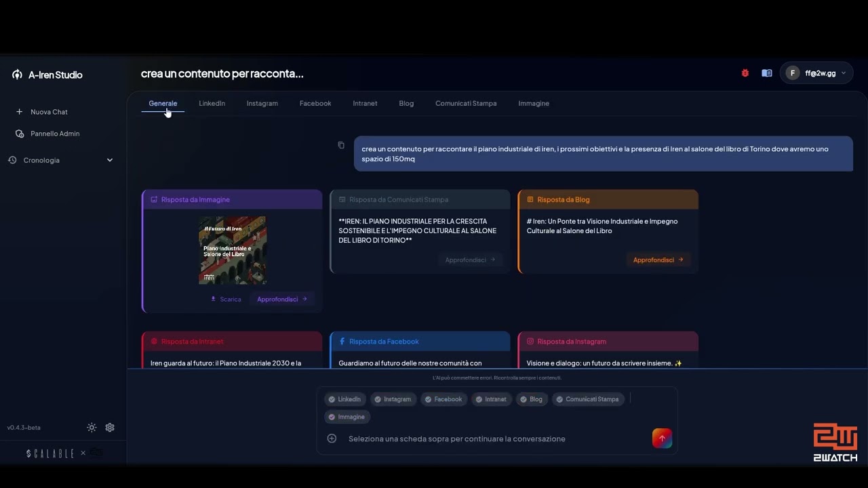
Task: Click the red bug report icon
Action: tap(745, 73)
